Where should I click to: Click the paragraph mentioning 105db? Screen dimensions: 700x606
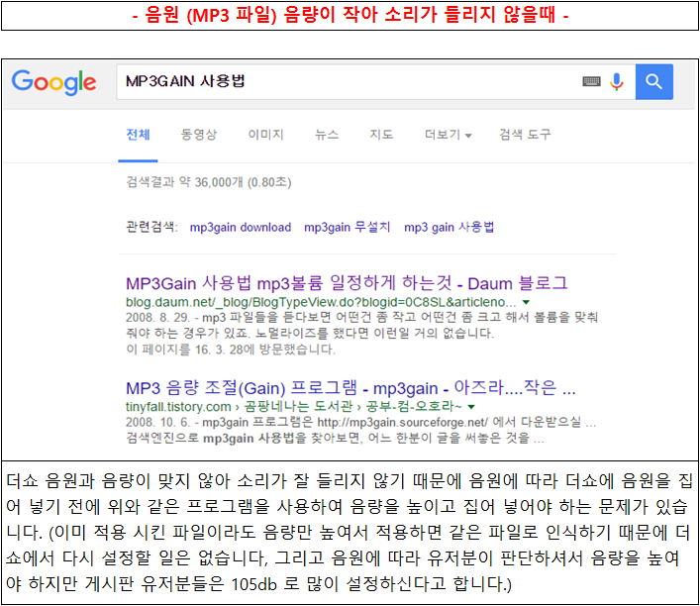click(x=349, y=533)
